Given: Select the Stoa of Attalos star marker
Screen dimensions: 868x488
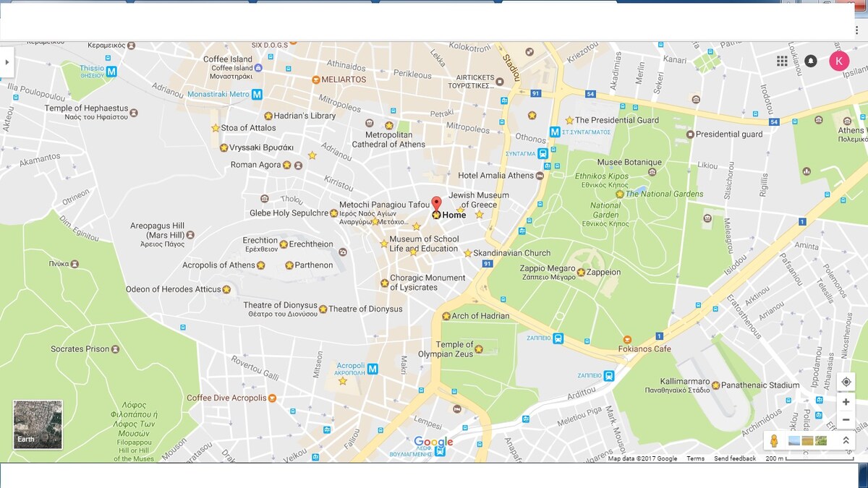Looking at the screenshot, I should [215, 128].
